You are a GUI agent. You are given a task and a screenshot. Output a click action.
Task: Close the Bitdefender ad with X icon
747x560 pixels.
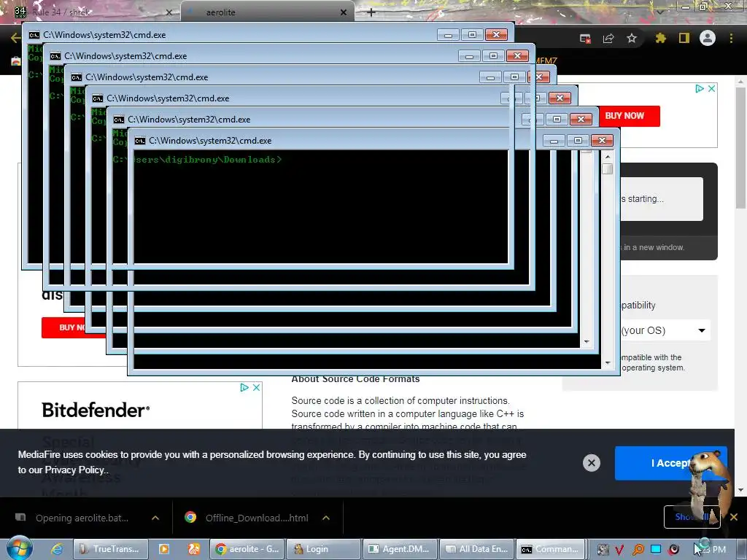coord(256,388)
